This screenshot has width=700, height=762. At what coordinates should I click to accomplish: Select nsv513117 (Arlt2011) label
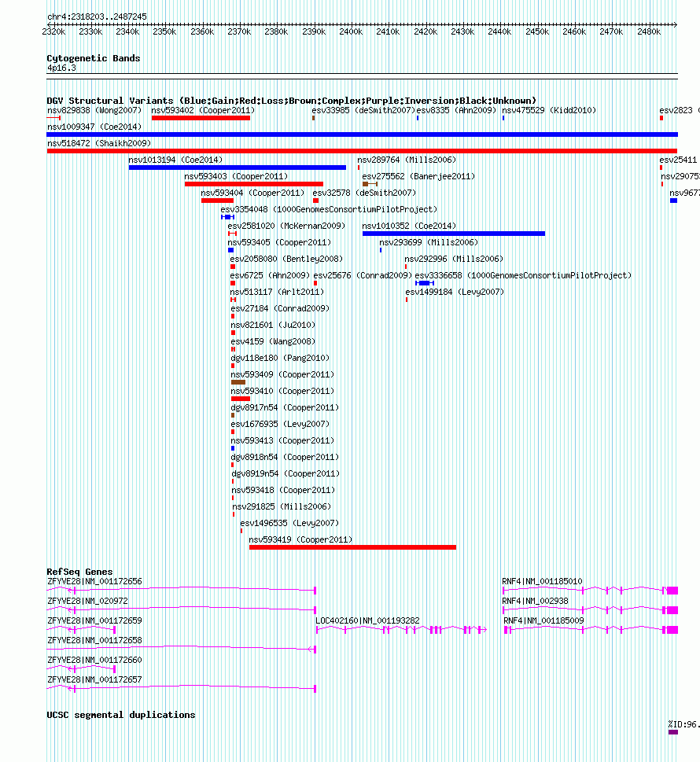click(x=277, y=292)
